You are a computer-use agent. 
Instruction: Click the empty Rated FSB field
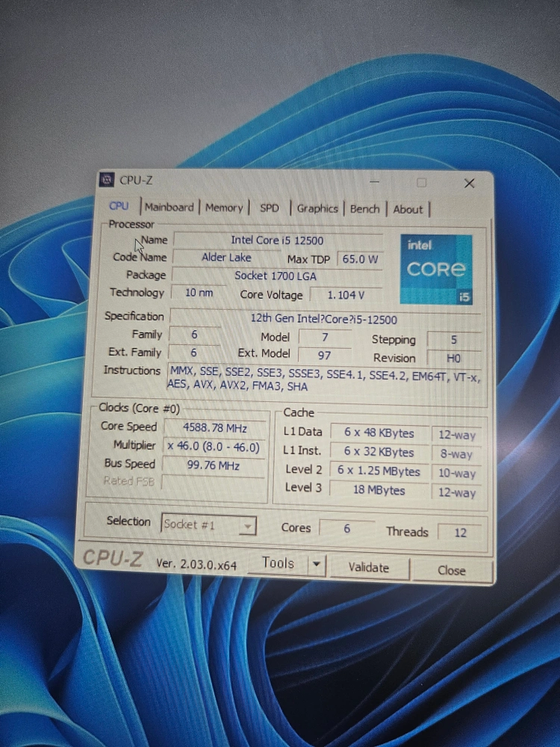pos(213,483)
